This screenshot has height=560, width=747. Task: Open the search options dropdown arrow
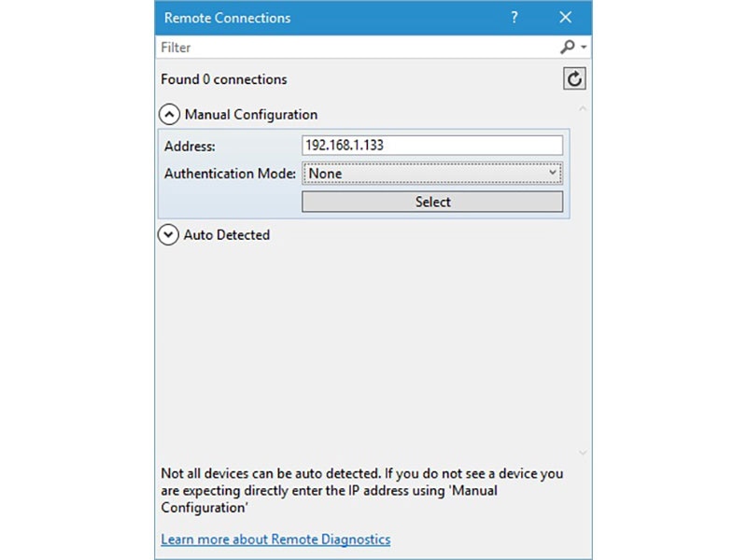pyautogui.click(x=584, y=47)
